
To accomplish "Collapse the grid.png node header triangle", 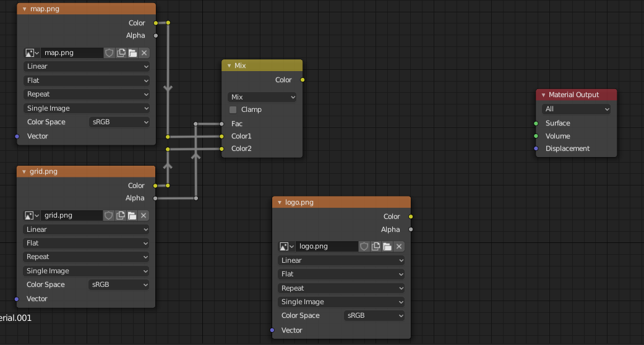I will point(24,172).
